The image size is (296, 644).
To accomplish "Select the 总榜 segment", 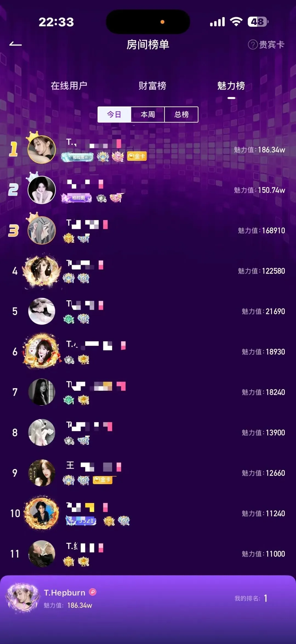I will point(181,114).
